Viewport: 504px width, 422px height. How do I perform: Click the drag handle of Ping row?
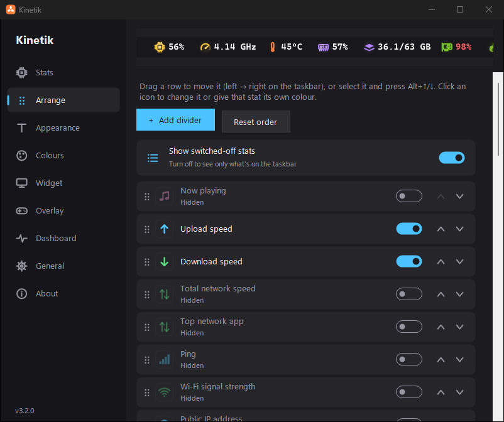147,360
